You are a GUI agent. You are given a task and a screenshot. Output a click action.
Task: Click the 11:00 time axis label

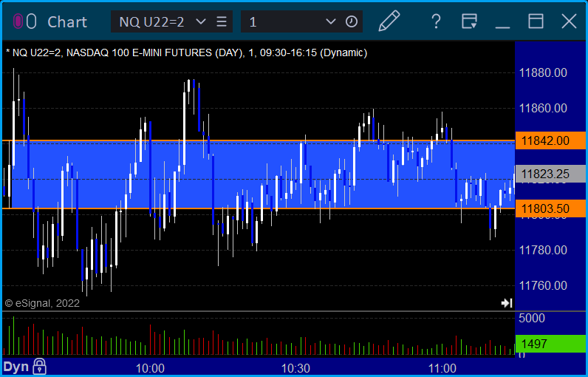(x=442, y=368)
